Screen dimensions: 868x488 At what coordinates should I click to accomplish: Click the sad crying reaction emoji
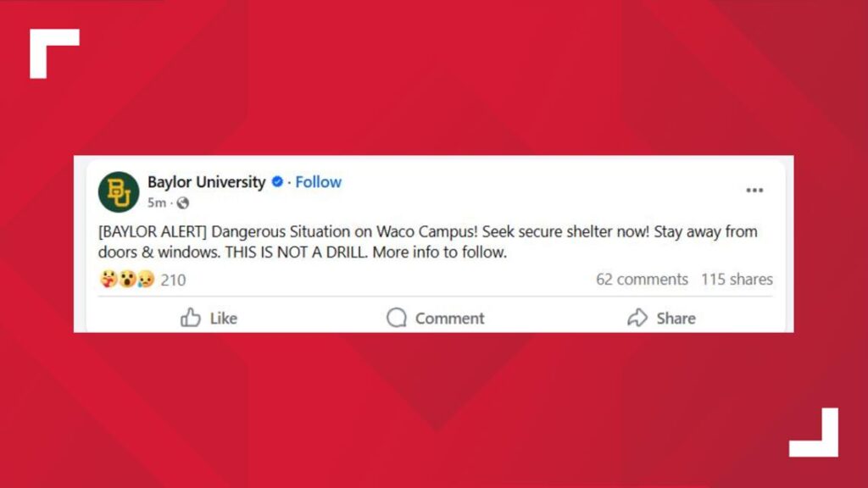point(145,280)
